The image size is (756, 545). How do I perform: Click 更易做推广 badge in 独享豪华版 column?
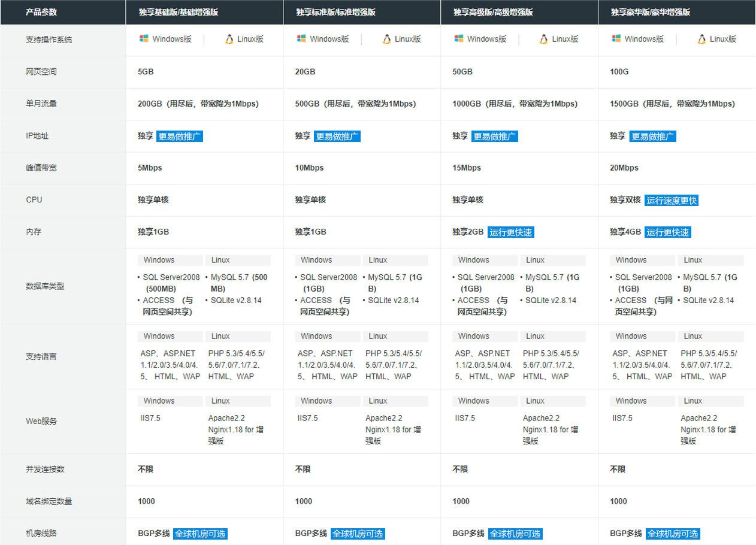pyautogui.click(x=653, y=136)
